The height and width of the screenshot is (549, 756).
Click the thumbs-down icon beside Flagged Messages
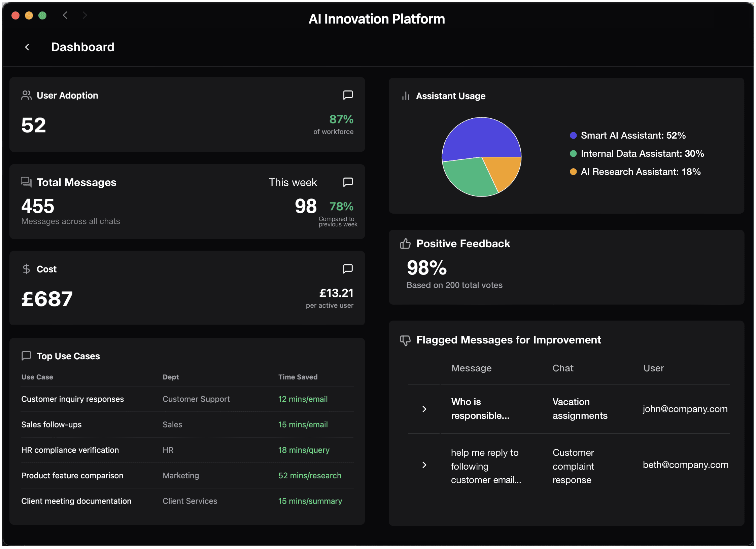405,340
